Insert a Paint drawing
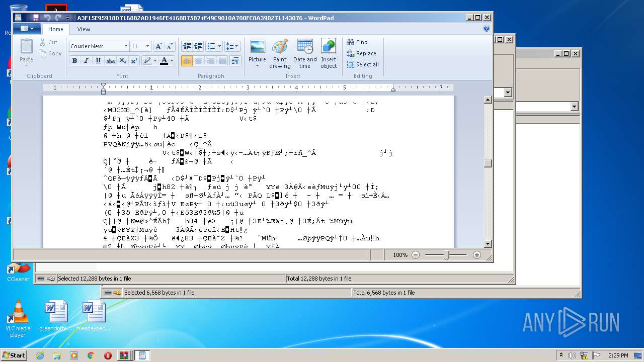 tap(280, 54)
